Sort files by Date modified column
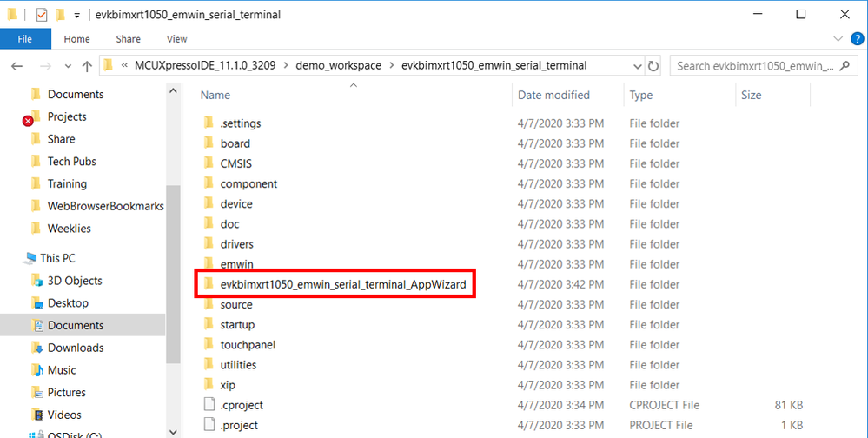The image size is (868, 438). [553, 96]
